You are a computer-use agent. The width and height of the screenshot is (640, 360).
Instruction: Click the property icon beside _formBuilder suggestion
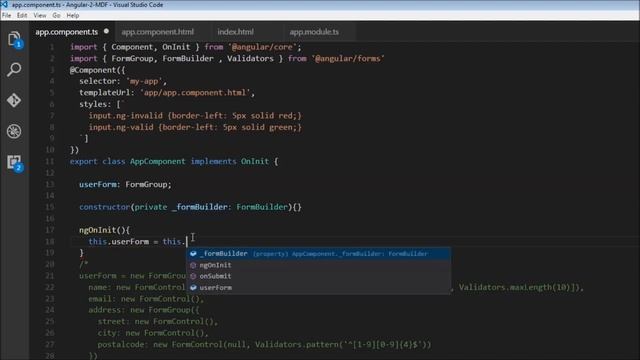pos(193,253)
